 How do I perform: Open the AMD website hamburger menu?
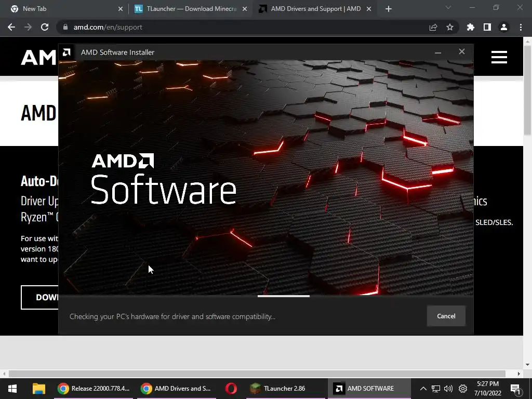499,57
